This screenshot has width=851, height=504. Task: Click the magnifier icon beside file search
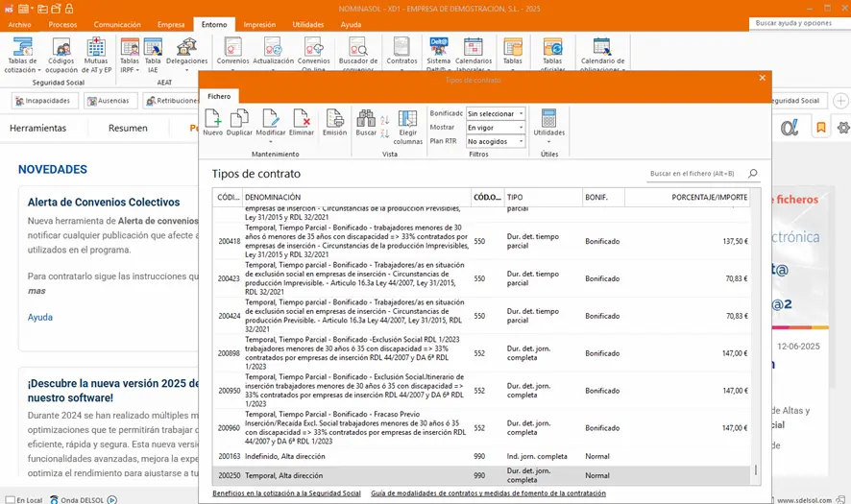pos(752,174)
